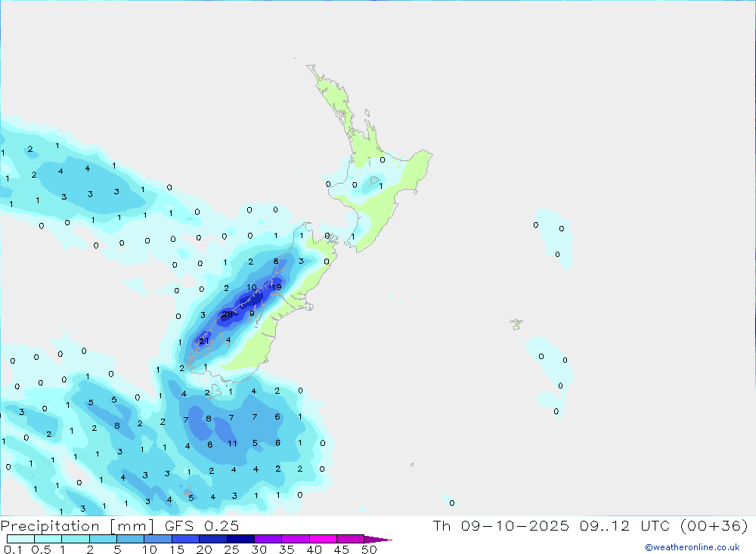This screenshot has width=756, height=554.
Task: Click the '40' legend label
Action: pos(314,549)
